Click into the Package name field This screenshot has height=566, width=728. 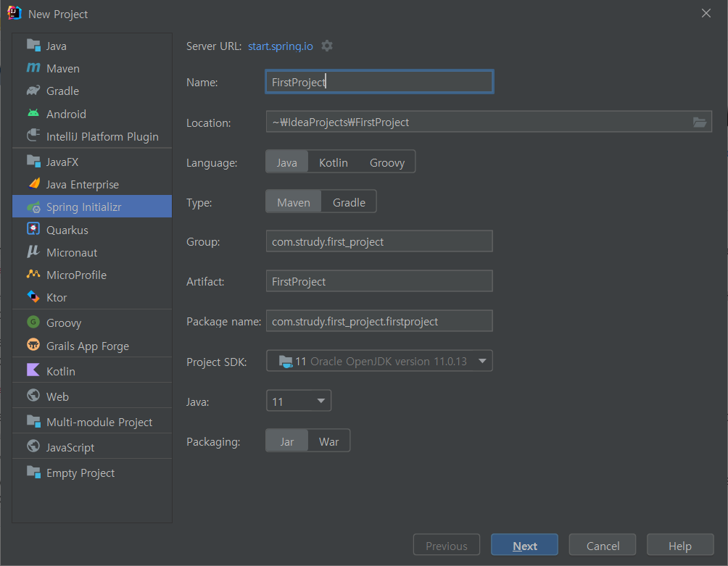[x=379, y=321]
